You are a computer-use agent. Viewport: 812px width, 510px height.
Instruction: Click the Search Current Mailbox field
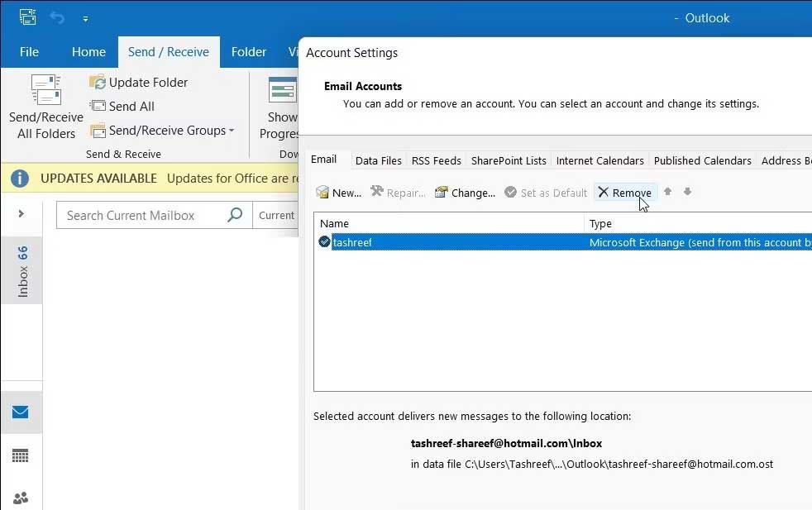pos(141,215)
